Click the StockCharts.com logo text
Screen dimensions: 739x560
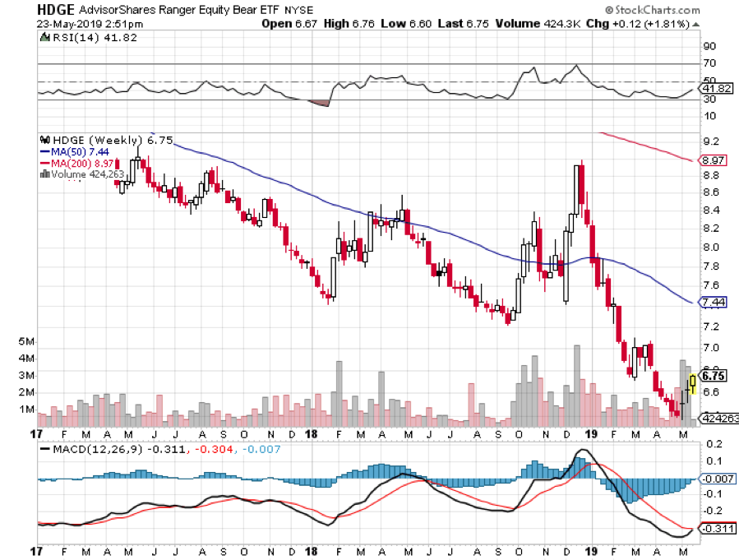click(x=653, y=9)
